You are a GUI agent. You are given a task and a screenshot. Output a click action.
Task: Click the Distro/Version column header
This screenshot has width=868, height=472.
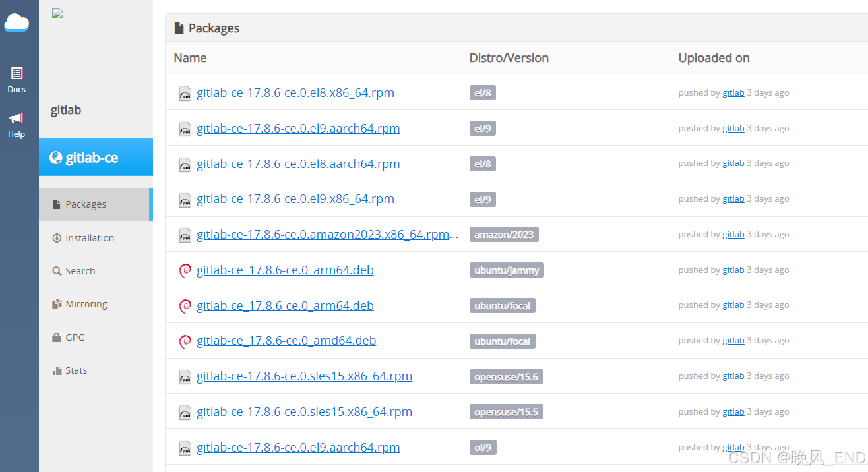[x=509, y=58]
